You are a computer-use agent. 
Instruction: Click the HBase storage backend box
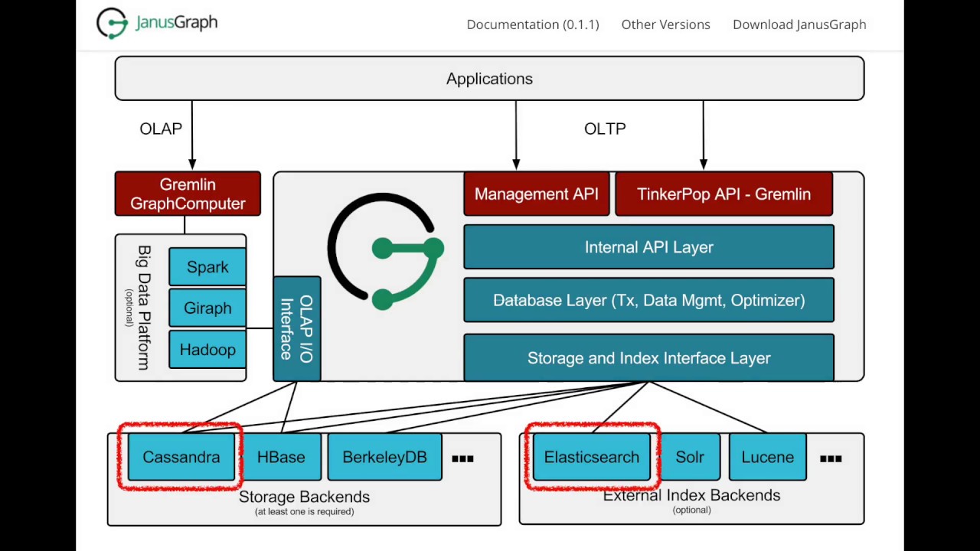point(281,458)
